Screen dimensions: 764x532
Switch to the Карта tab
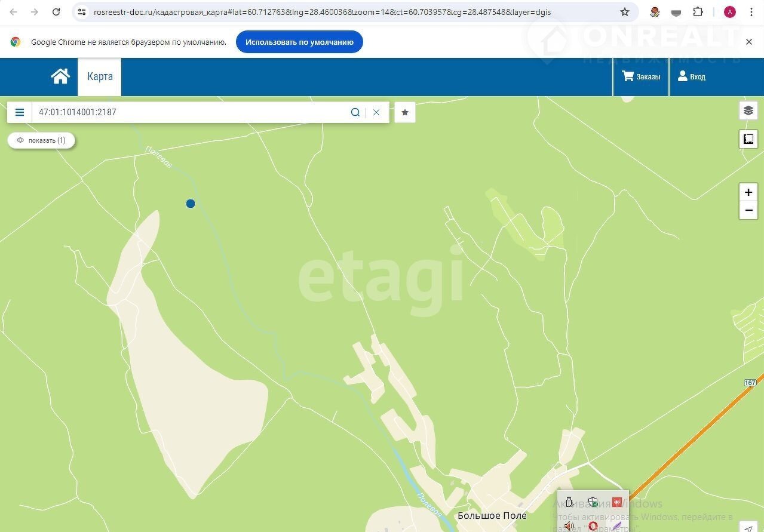point(100,76)
